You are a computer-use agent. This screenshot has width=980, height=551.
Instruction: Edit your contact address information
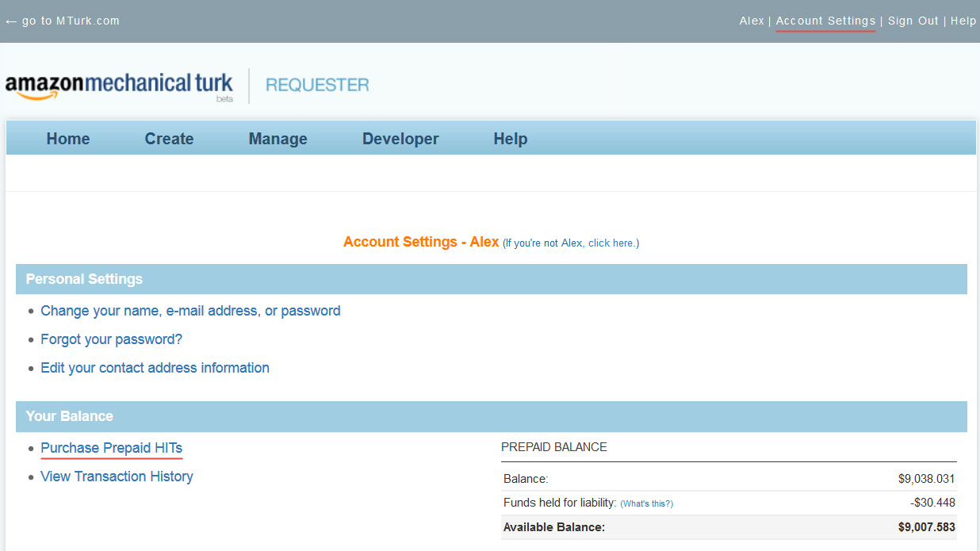155,368
